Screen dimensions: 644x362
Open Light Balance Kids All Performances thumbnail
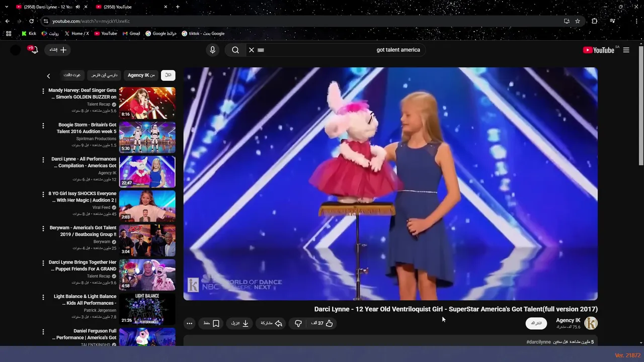click(147, 309)
